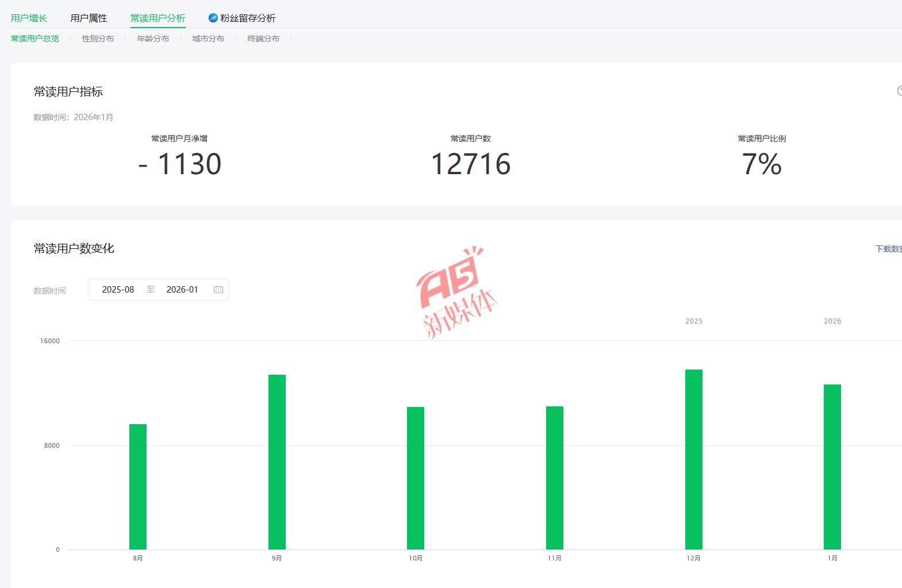The height and width of the screenshot is (588, 902).
Task: Click the end month field 2026-01
Action: (x=182, y=290)
